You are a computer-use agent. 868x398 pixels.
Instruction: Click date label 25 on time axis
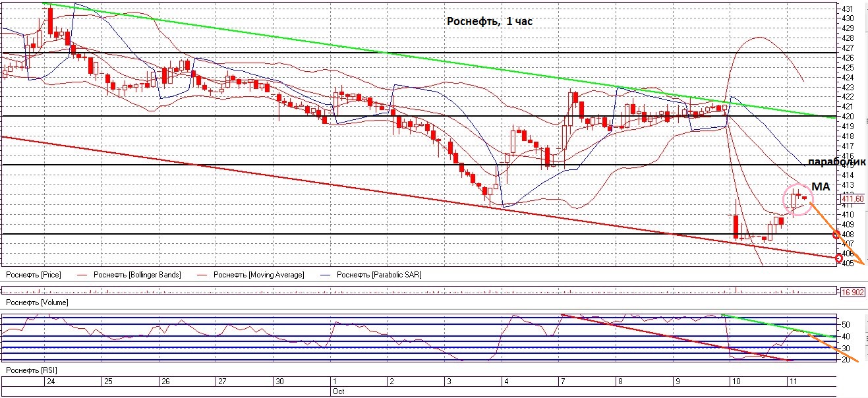pos(108,382)
